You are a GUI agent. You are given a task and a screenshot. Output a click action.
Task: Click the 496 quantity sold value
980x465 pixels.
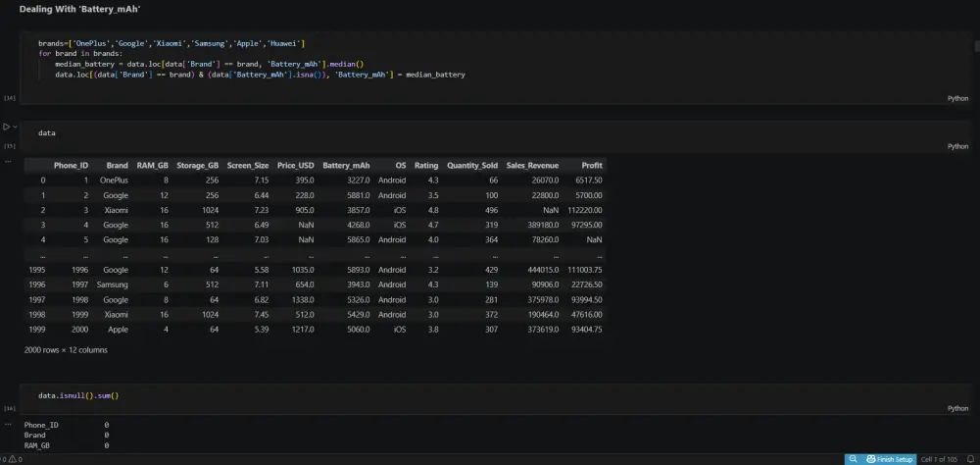pos(491,210)
